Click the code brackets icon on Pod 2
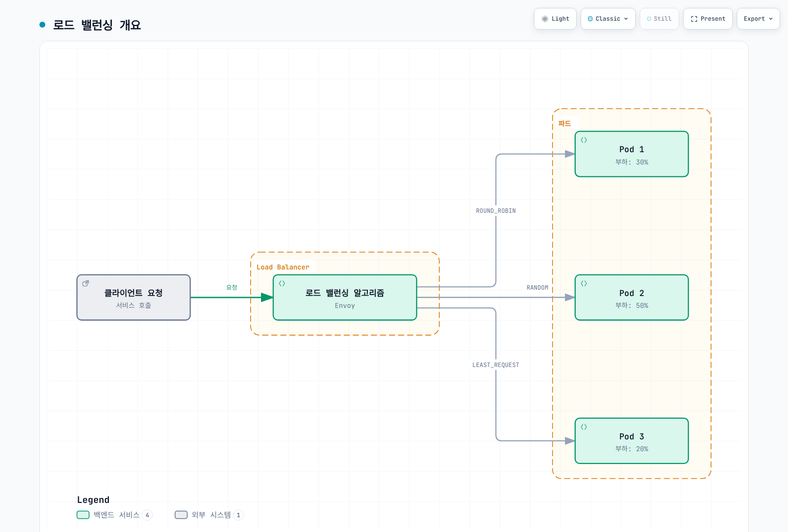 tap(584, 283)
